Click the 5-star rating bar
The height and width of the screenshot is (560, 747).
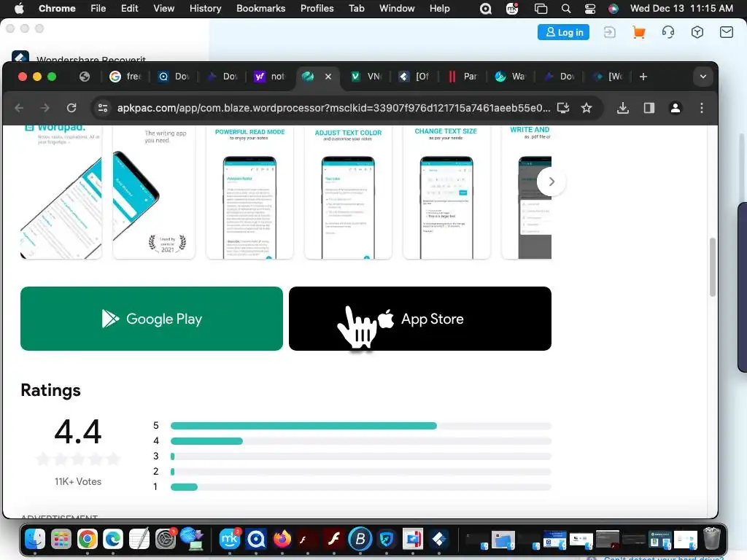coord(360,426)
